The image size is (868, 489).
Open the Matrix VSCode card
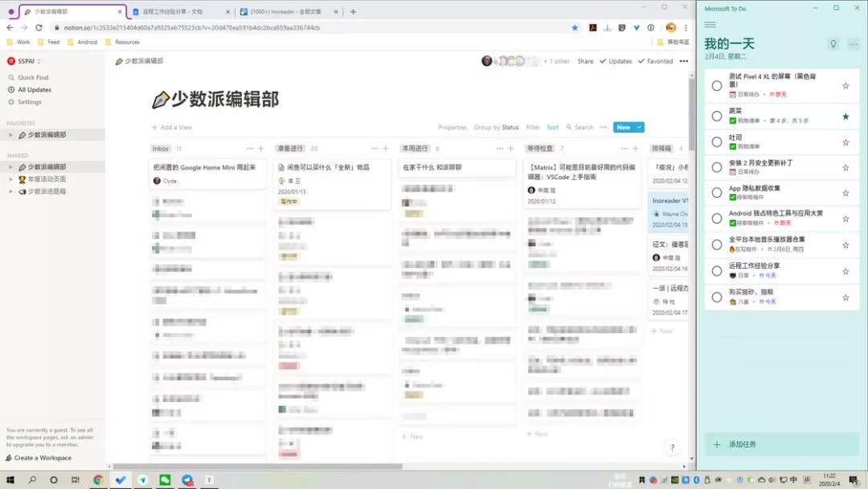(x=582, y=184)
